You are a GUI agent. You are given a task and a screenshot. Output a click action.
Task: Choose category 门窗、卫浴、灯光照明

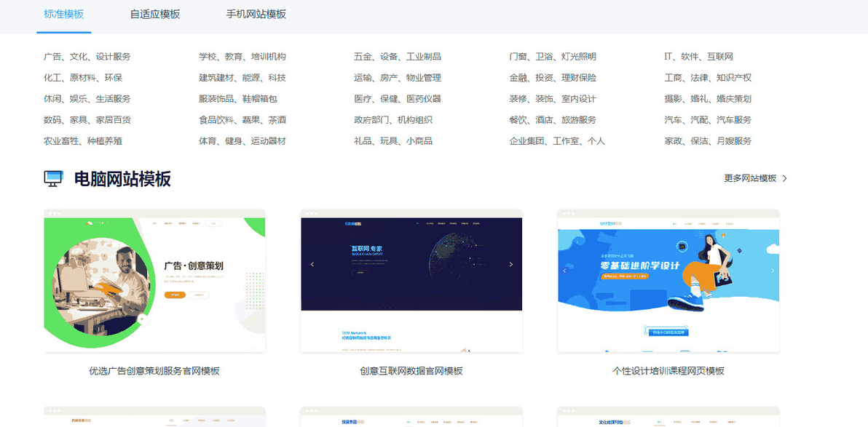(553, 57)
